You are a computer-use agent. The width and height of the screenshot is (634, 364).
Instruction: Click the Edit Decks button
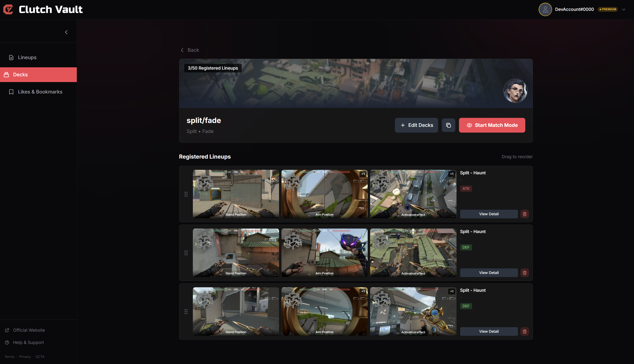tap(416, 125)
